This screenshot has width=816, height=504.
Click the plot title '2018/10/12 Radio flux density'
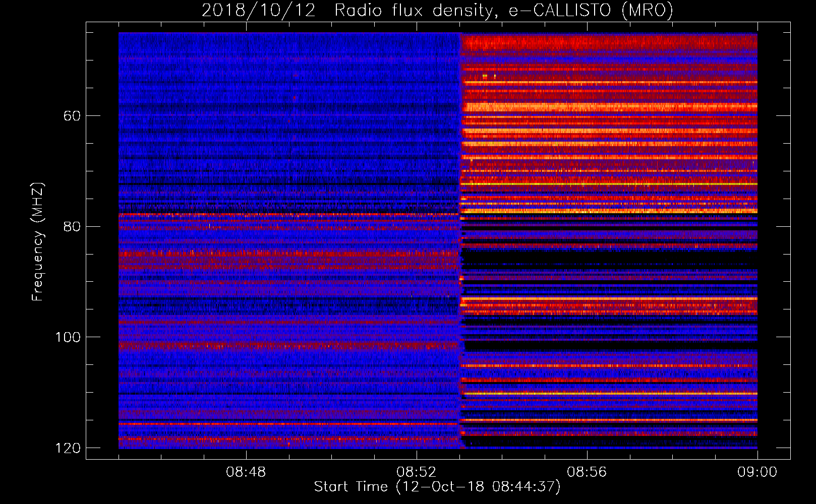438,10
